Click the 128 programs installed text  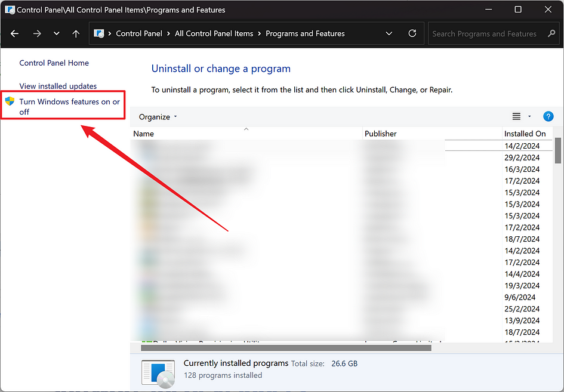[x=223, y=375]
